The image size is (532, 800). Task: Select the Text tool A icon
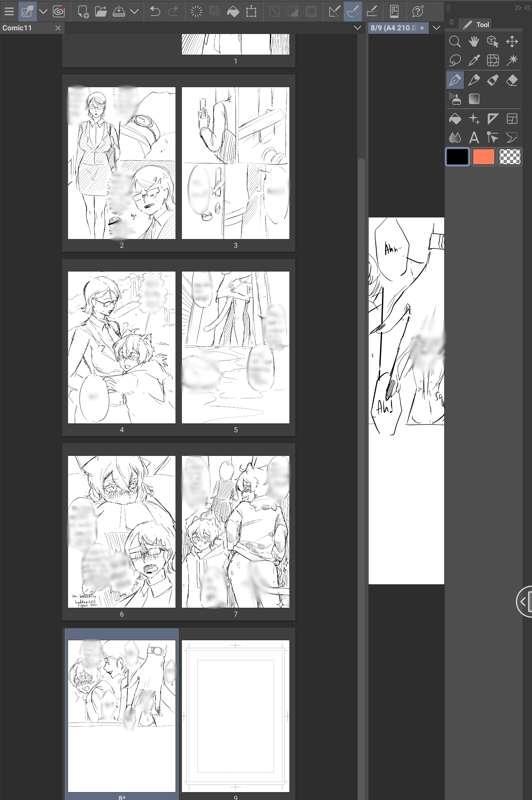click(x=474, y=137)
